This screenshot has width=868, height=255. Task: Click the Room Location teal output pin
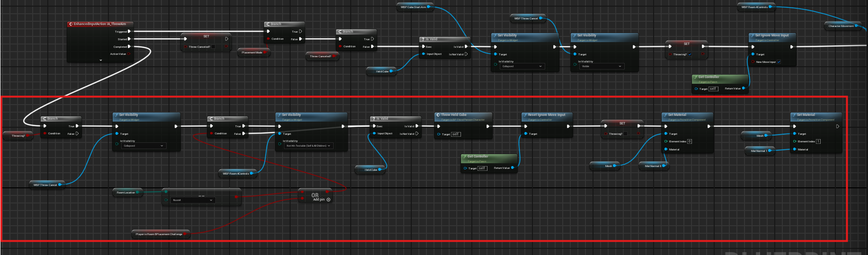click(x=138, y=193)
